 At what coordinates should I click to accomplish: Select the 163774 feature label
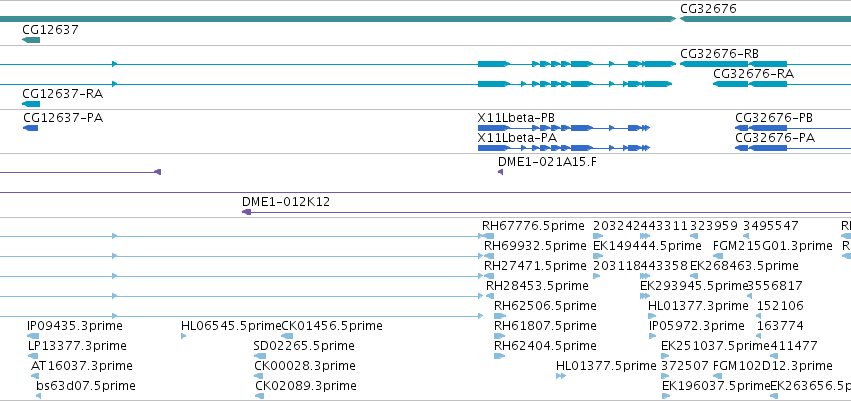(780, 326)
